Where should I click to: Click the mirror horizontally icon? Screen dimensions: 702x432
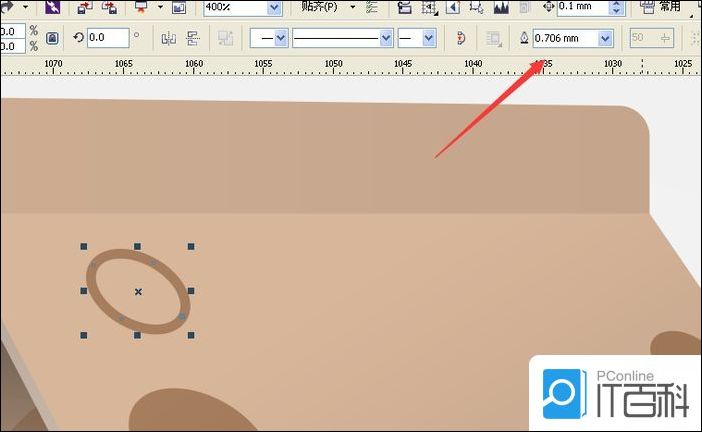pyautogui.click(x=168, y=38)
